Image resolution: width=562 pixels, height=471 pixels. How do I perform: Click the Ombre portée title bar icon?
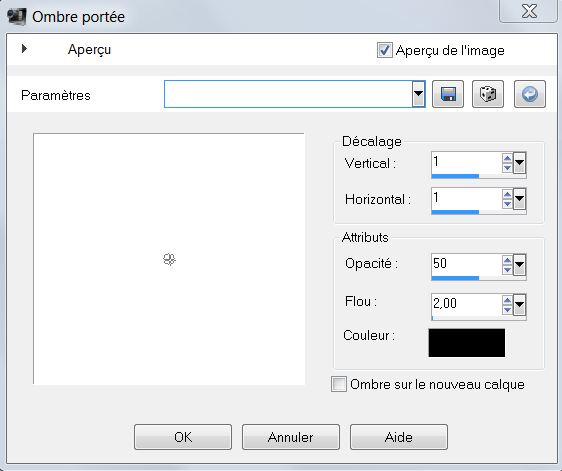pos(16,16)
